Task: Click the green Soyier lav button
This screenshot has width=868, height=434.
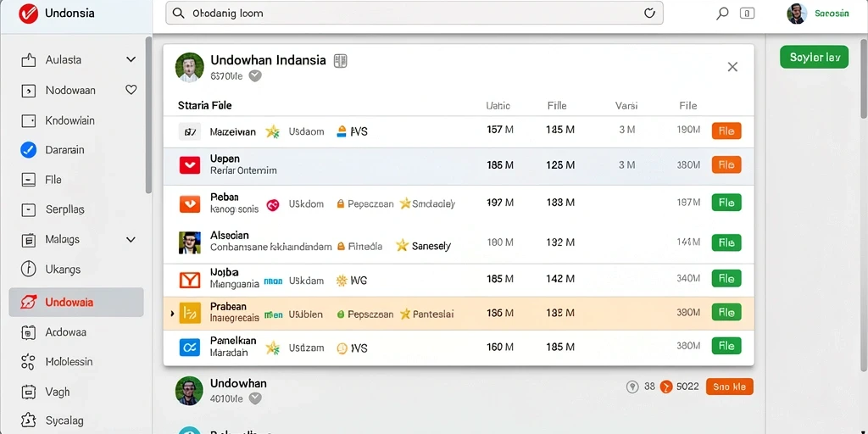Action: click(814, 57)
